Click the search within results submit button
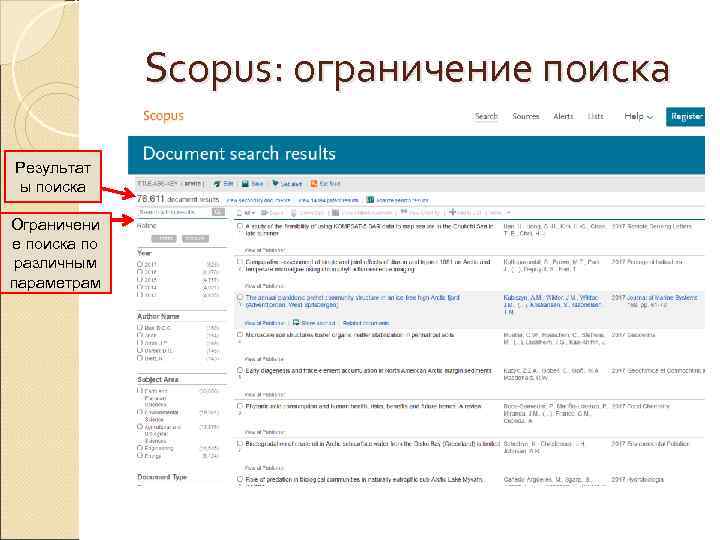Screen dimensions: 720x540 218,212
